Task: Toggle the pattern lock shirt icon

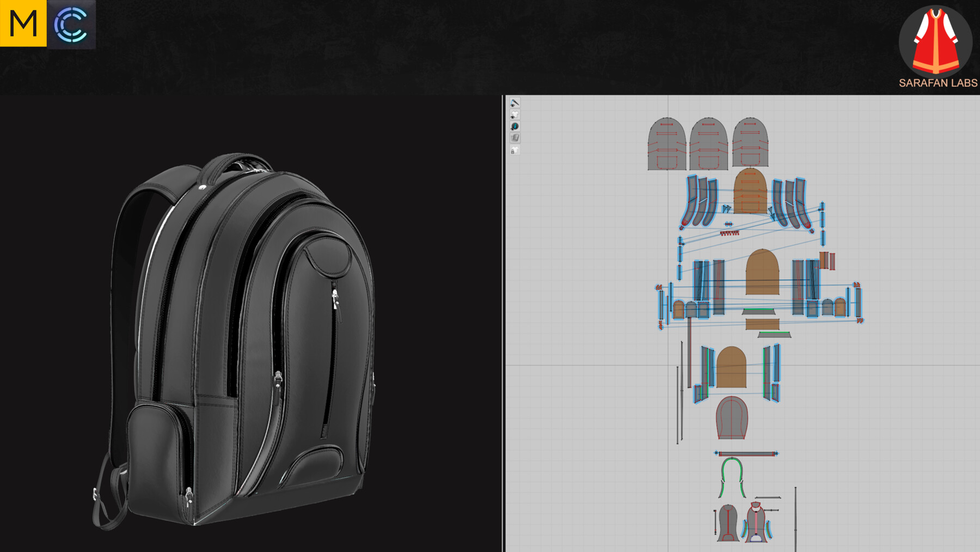Action: coord(514,149)
